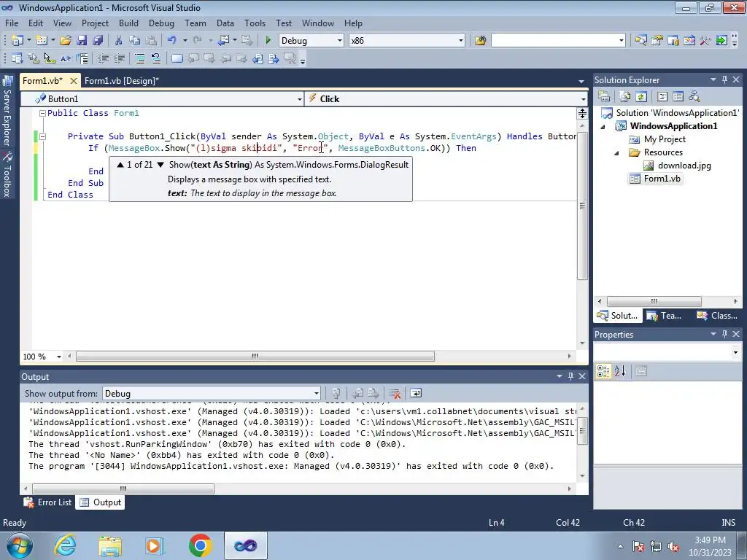
Task: Show next overload in tooltip down arrow
Action: [160, 165]
